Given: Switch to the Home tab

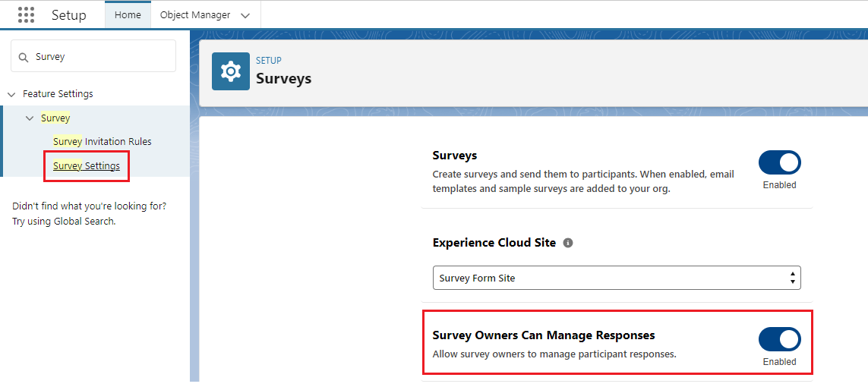Looking at the screenshot, I should click(x=128, y=15).
